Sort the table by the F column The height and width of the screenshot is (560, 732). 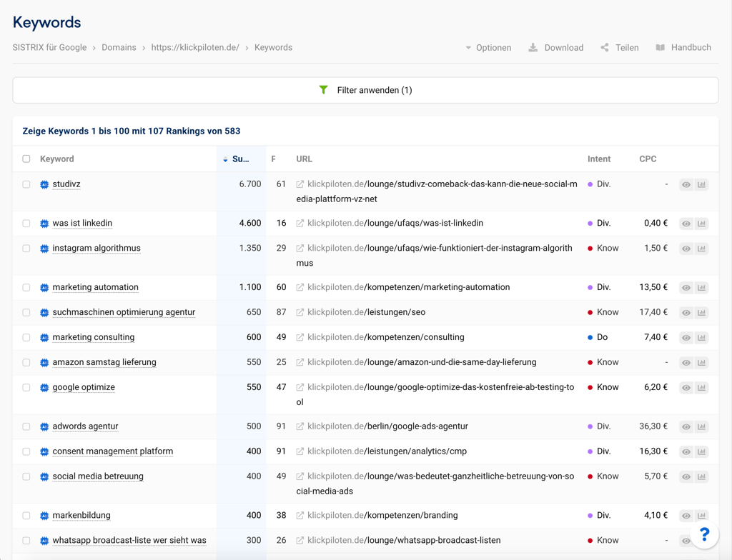274,159
